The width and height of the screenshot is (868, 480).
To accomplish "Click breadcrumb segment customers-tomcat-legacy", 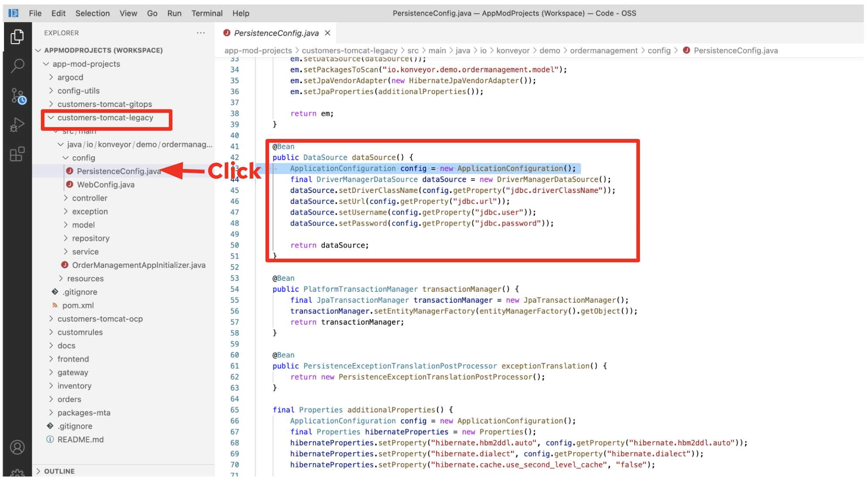I will point(350,51).
